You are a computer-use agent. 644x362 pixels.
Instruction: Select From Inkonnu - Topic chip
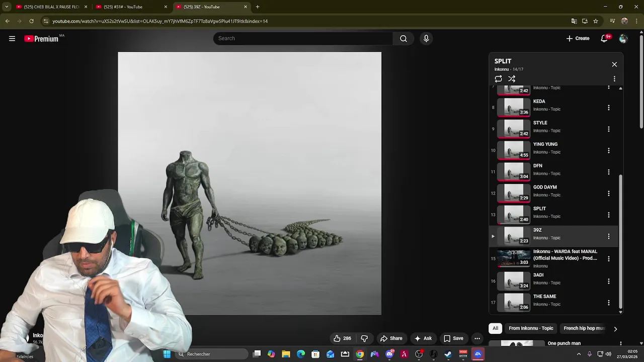(531, 328)
